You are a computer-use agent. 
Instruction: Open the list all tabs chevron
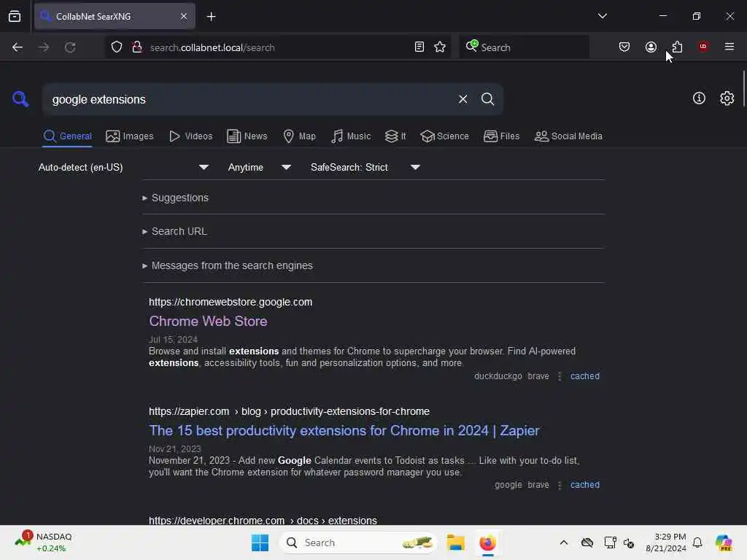coord(602,16)
